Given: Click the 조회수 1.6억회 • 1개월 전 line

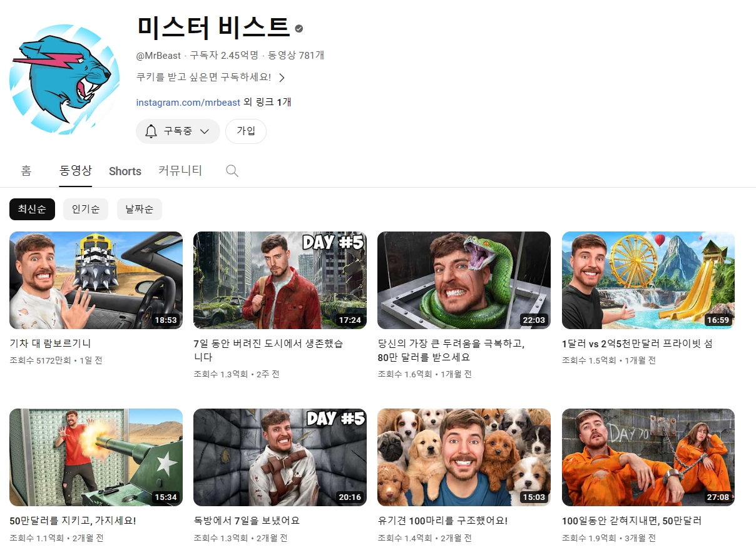Looking at the screenshot, I should tap(424, 374).
